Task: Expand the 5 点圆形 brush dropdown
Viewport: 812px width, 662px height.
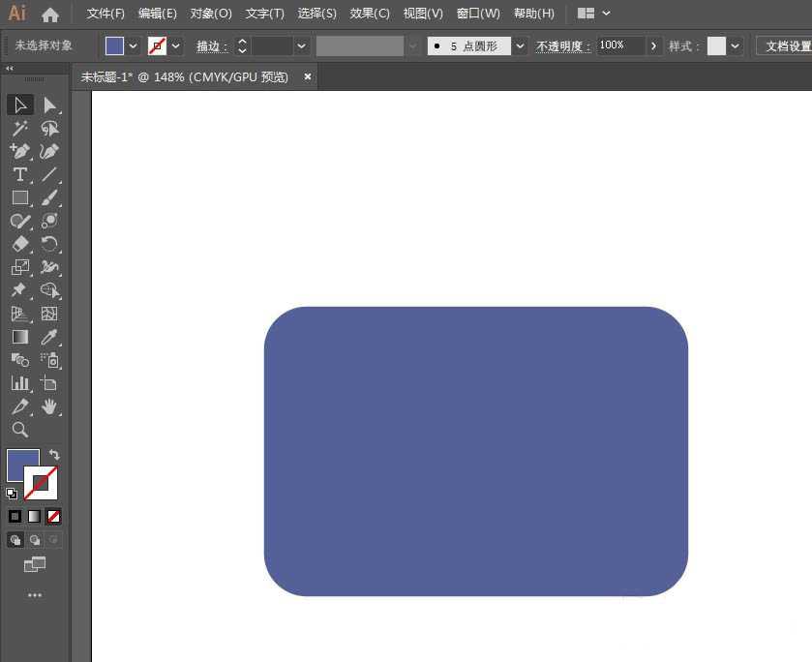Action: click(x=521, y=45)
